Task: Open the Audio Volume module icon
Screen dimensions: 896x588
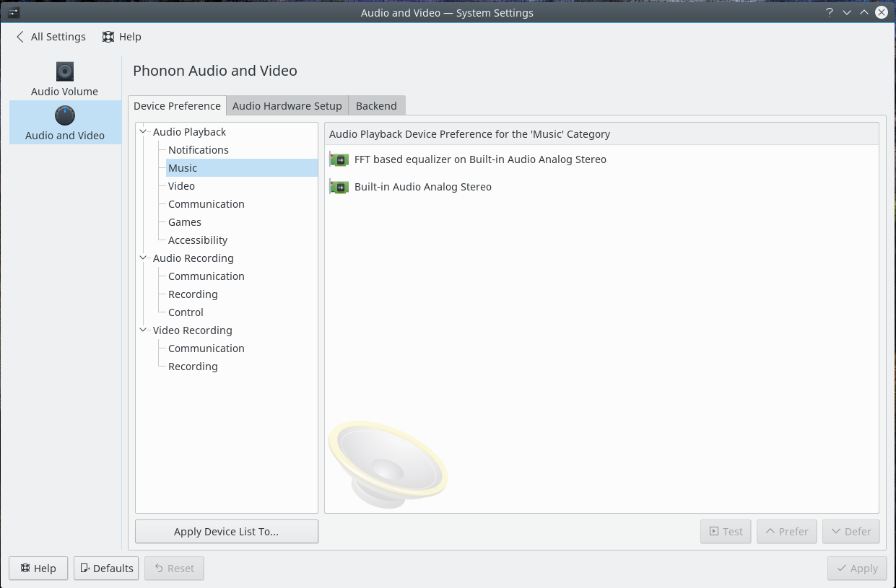Action: pyautogui.click(x=65, y=71)
